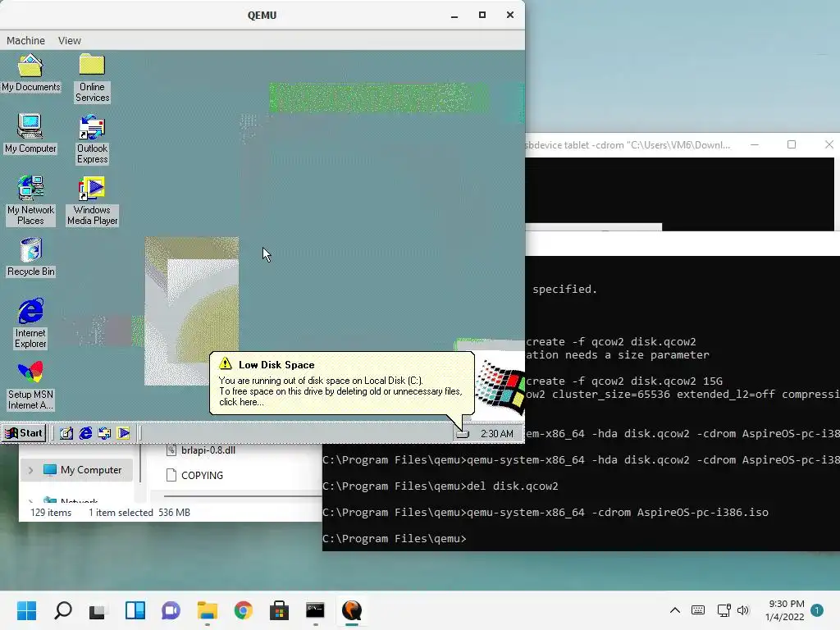Open Task View on taskbar
The height and width of the screenshot is (630, 840).
pos(98,610)
